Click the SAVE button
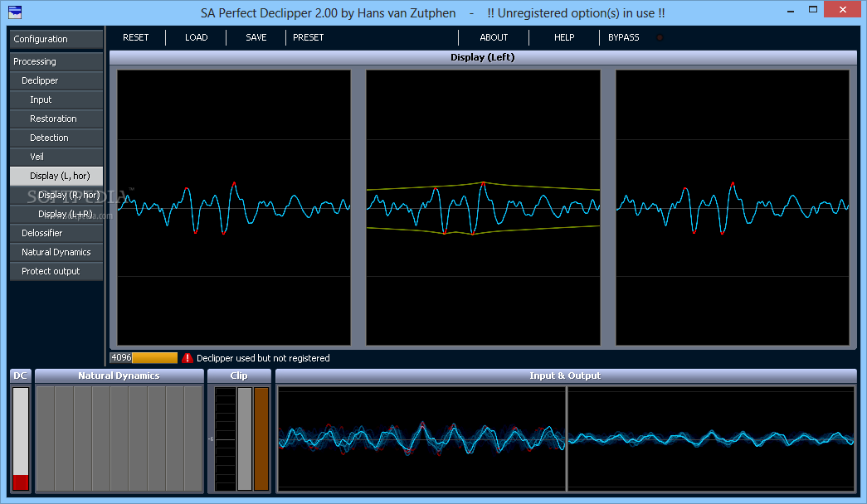 (256, 37)
